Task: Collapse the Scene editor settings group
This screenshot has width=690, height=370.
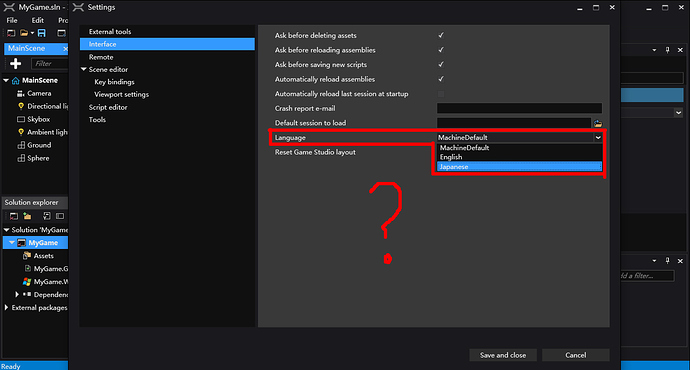Action: tap(84, 70)
